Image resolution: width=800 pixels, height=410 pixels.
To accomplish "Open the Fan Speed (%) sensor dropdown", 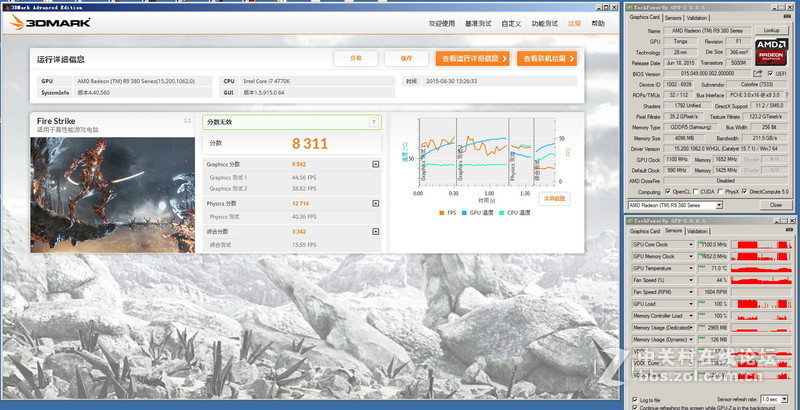I will click(x=691, y=280).
